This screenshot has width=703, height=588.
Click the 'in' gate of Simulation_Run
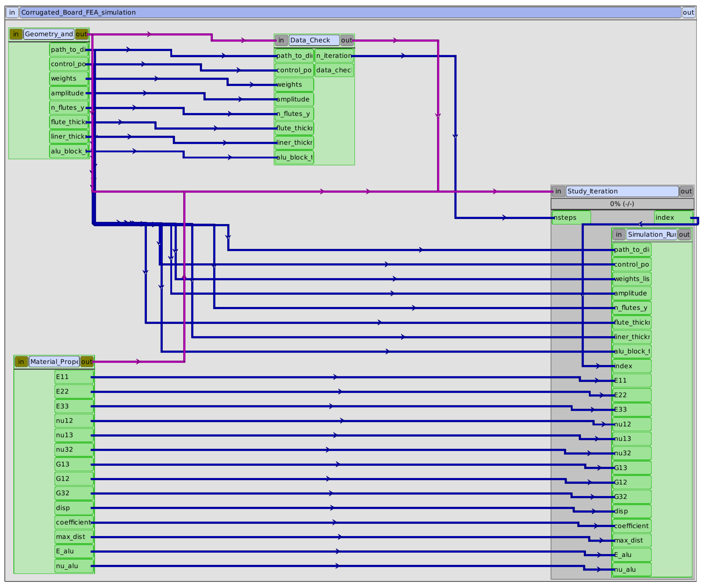pyautogui.click(x=619, y=234)
